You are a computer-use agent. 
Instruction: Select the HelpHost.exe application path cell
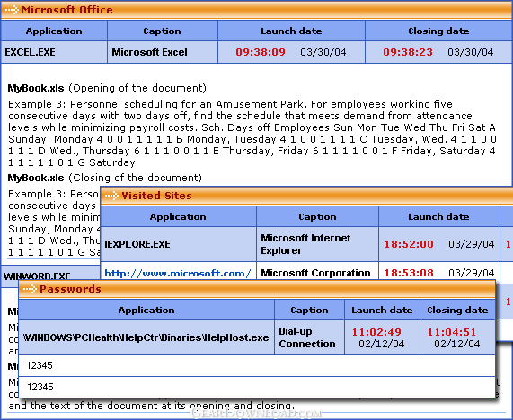(x=146, y=337)
